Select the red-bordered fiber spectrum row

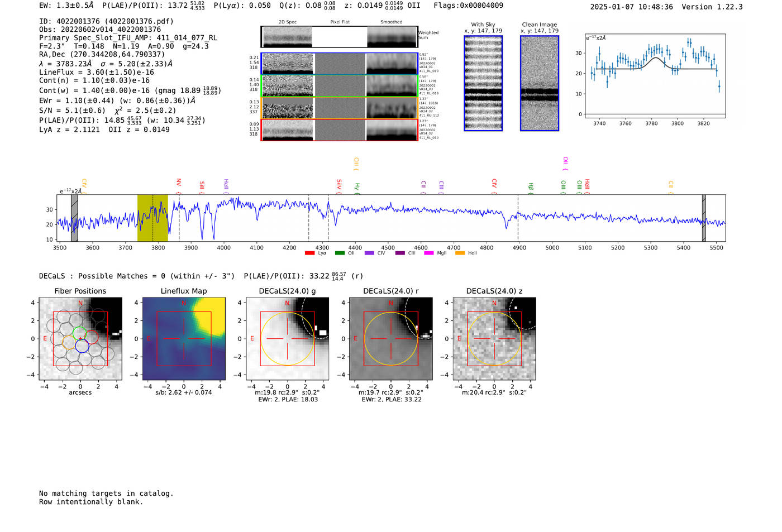pyautogui.click(x=340, y=130)
